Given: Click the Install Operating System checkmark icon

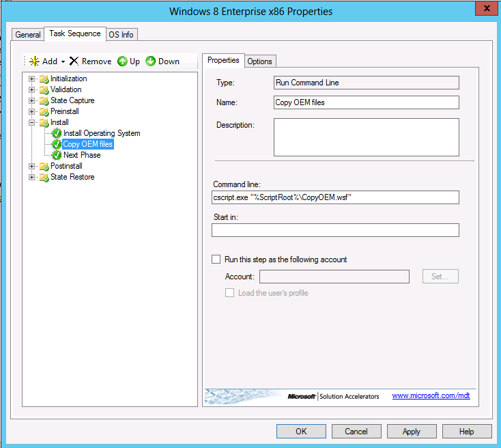Looking at the screenshot, I should (57, 133).
